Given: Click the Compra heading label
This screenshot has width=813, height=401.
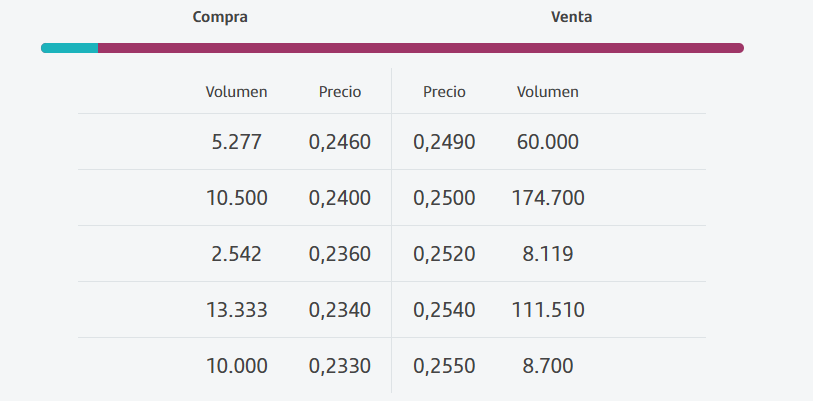Looking at the screenshot, I should click(x=220, y=17).
